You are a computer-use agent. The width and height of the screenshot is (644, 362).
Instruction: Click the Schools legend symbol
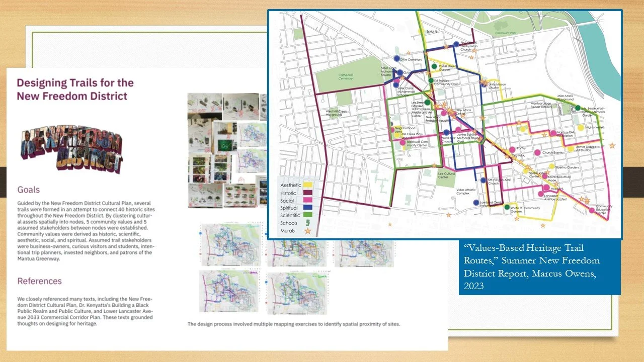point(309,223)
